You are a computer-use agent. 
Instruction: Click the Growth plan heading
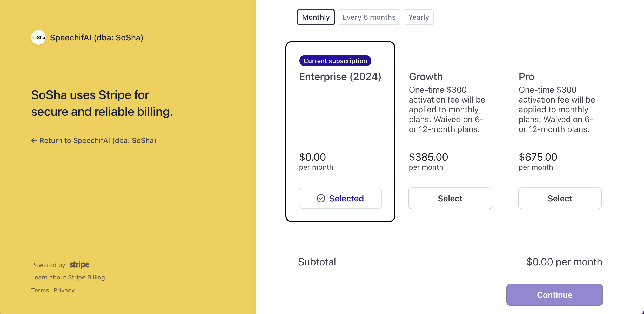click(x=426, y=77)
